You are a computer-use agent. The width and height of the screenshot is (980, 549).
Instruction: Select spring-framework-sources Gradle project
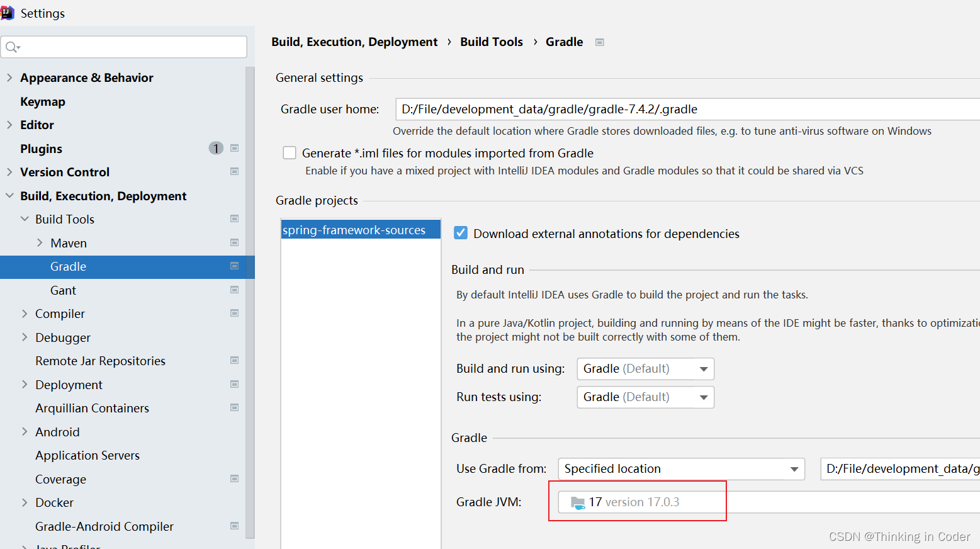pyautogui.click(x=361, y=230)
